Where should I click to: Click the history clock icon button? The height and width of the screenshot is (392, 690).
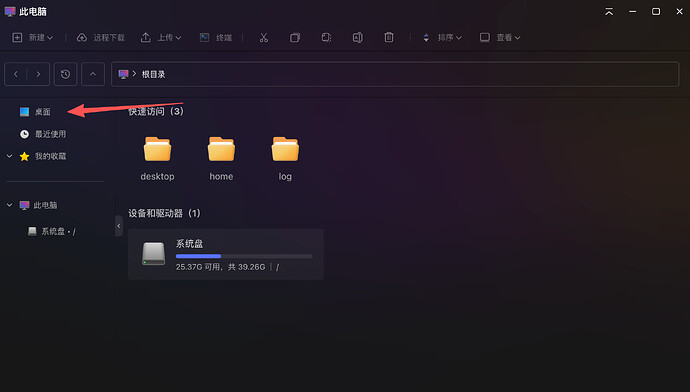click(x=65, y=74)
